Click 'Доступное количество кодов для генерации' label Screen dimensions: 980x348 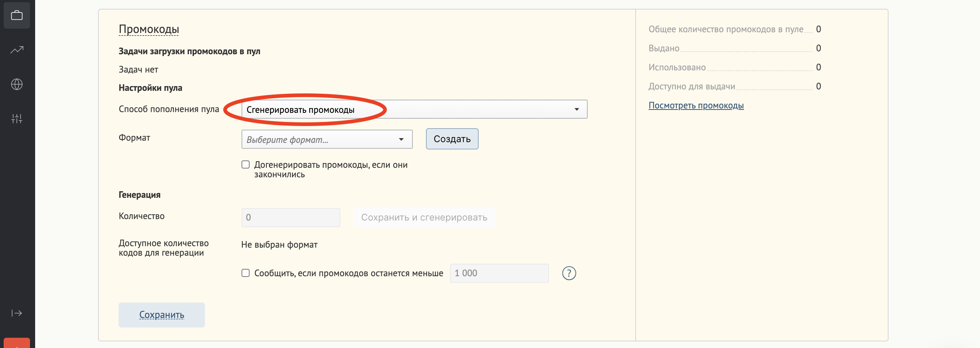tap(164, 248)
